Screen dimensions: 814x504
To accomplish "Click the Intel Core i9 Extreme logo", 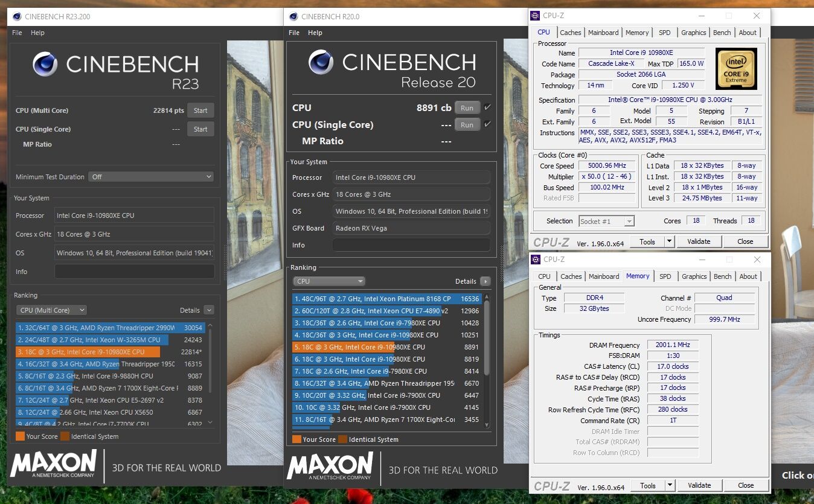I will 736,69.
